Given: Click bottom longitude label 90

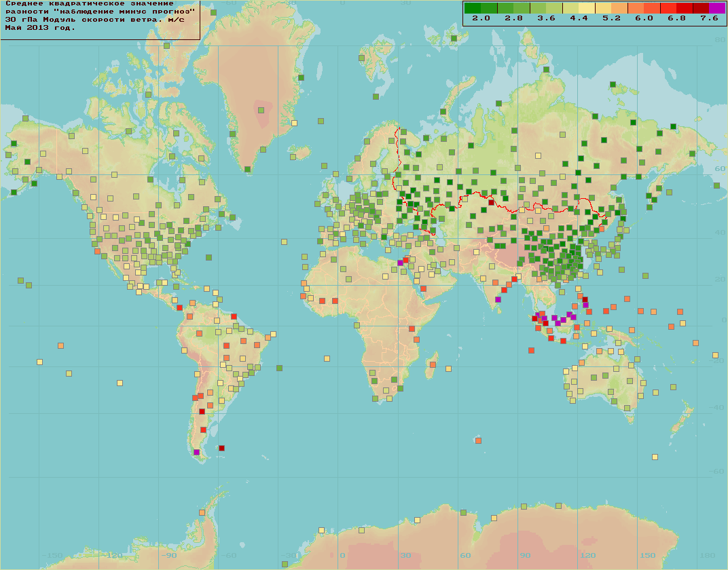Looking at the screenshot, I should tap(525, 555).
